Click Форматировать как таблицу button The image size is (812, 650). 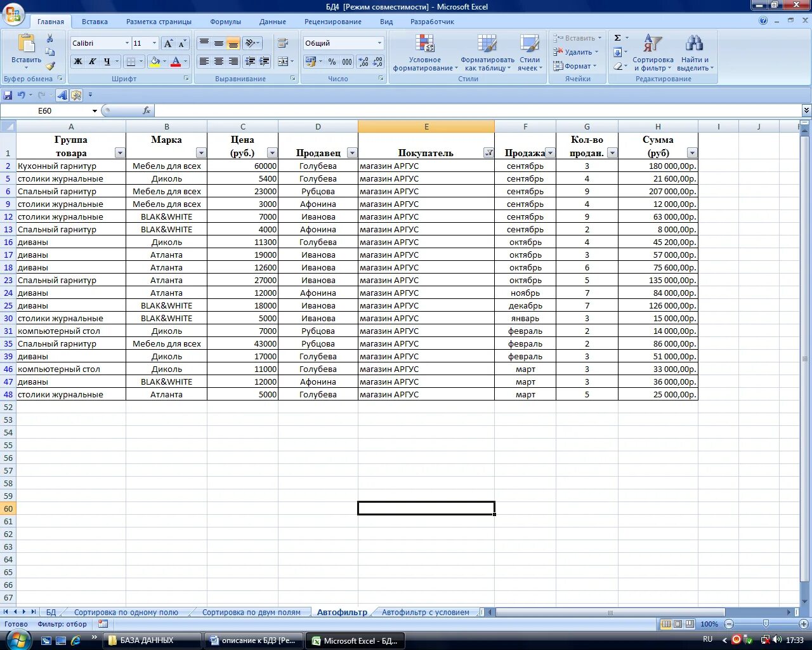point(487,53)
